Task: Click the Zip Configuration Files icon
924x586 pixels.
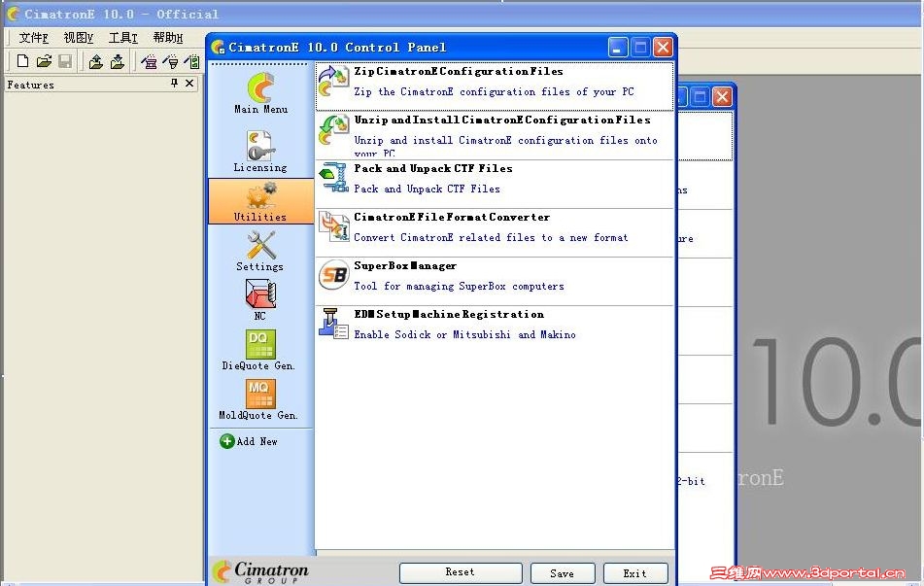Action: [x=333, y=82]
